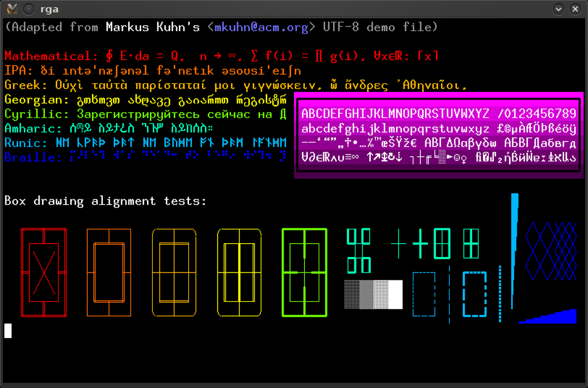This screenshot has width=588, height=388.
Task: Click the window menu icon in title bar
Action: [13, 9]
